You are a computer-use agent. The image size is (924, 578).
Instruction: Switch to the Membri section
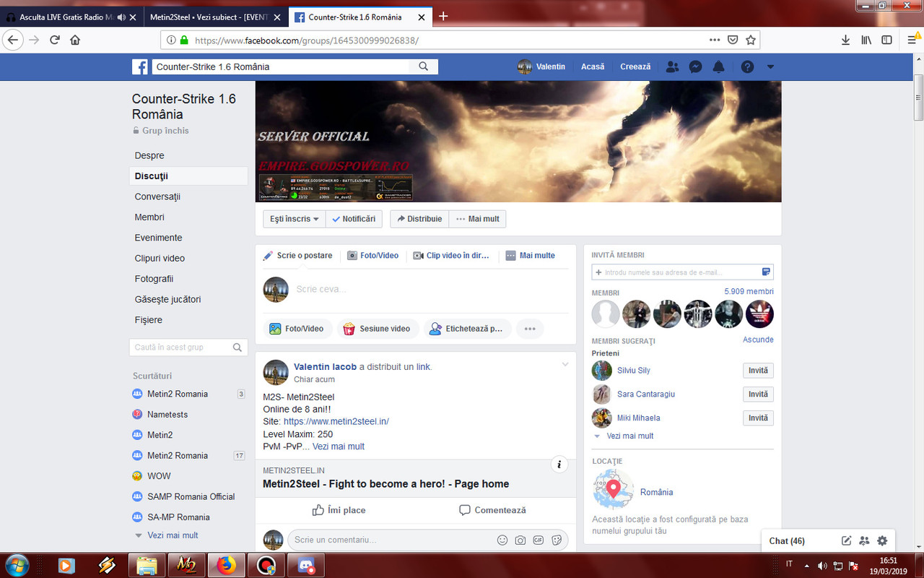[x=149, y=217]
